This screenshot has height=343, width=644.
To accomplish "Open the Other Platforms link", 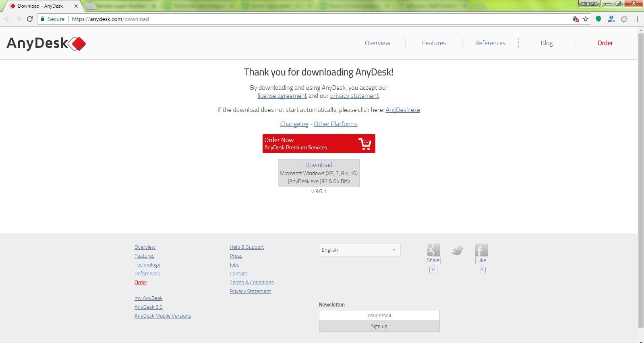I will [335, 124].
